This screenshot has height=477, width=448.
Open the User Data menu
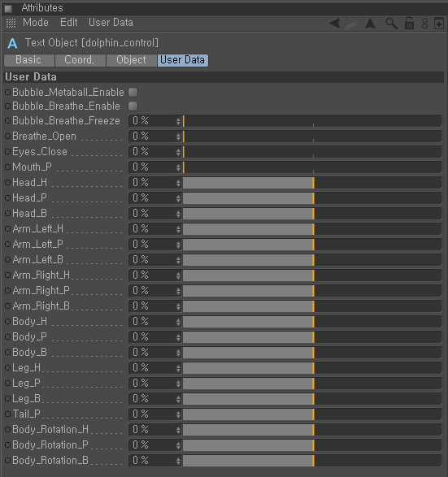(x=111, y=23)
